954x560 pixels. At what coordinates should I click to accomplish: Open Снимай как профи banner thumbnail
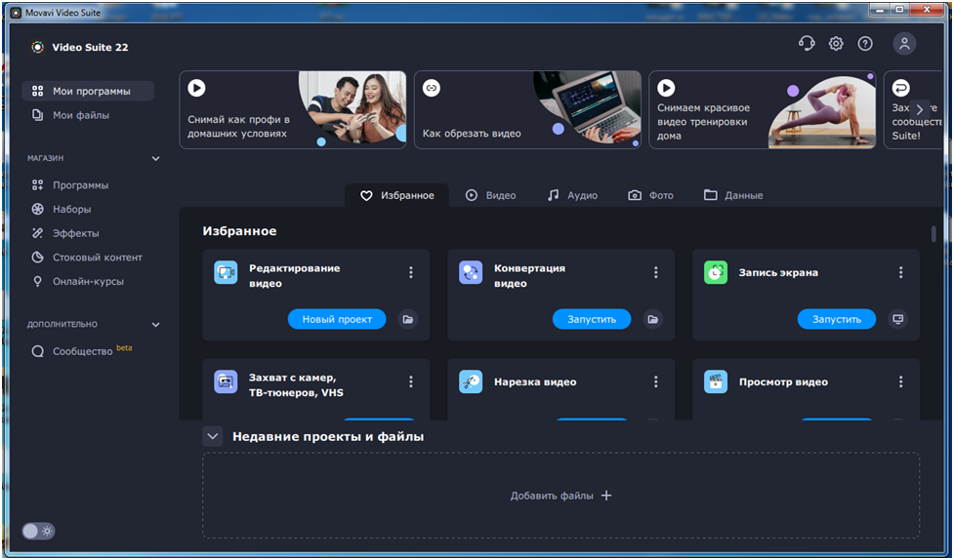[353, 109]
